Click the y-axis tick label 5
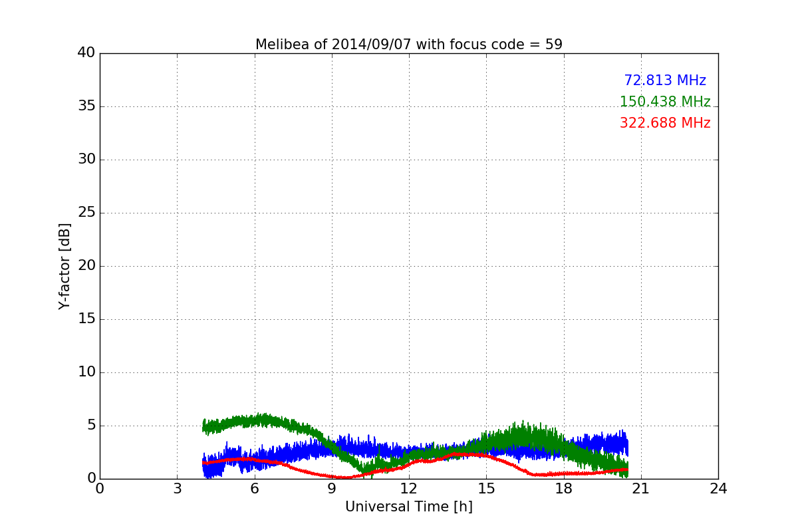798x532 pixels. click(x=91, y=426)
